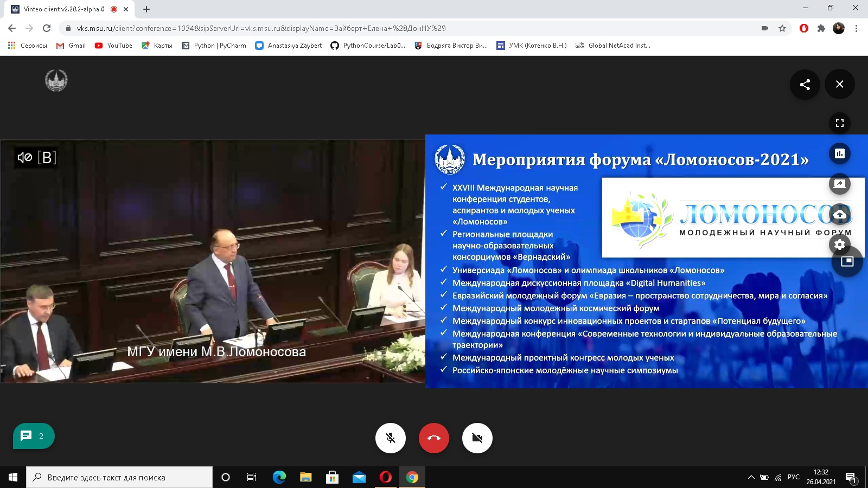The height and width of the screenshot is (488, 868).
Task: Close the conference panel with X button
Action: pos(840,84)
